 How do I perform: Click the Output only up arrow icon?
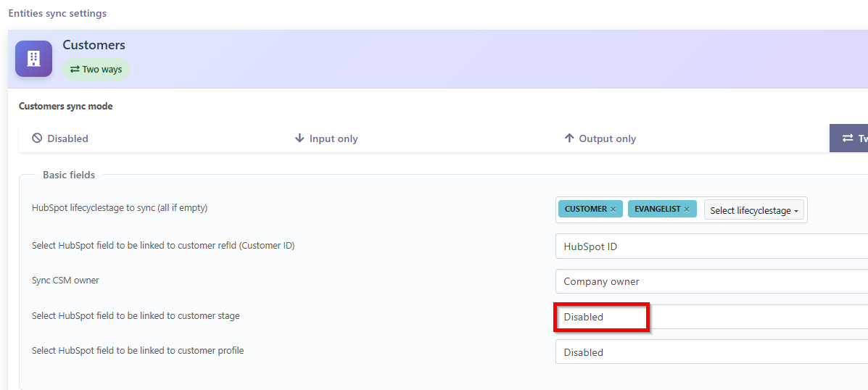coord(569,138)
